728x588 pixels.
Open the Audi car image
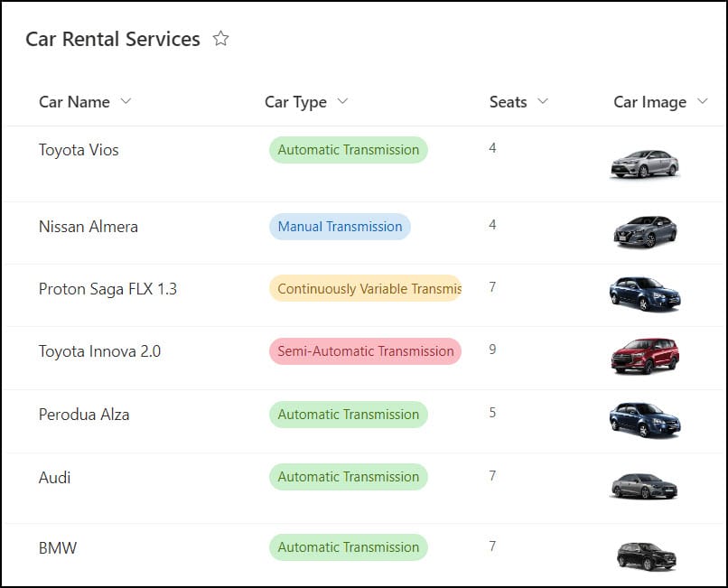[x=643, y=486]
